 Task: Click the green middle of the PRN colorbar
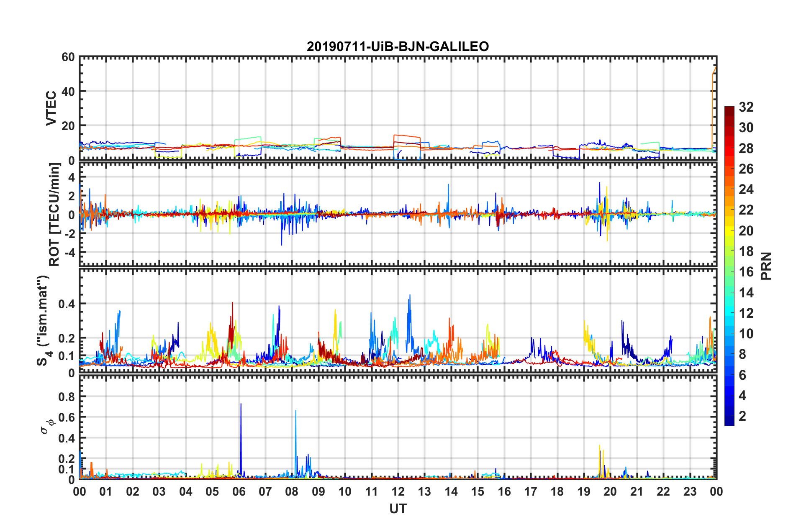point(729,266)
